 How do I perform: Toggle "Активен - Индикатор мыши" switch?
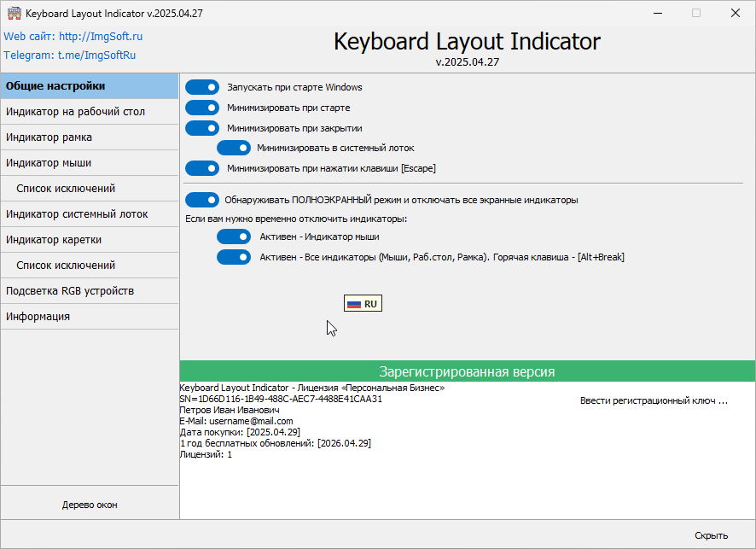[x=233, y=237]
